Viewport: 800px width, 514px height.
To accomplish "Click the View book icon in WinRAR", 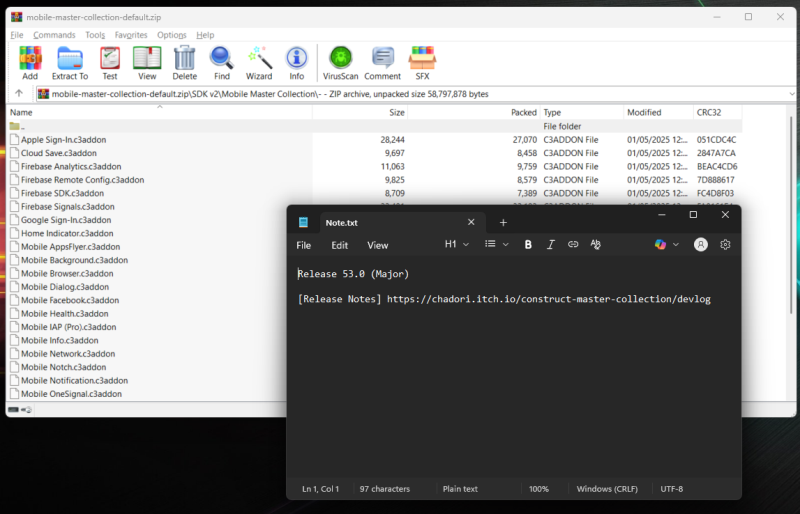I will [x=147, y=63].
